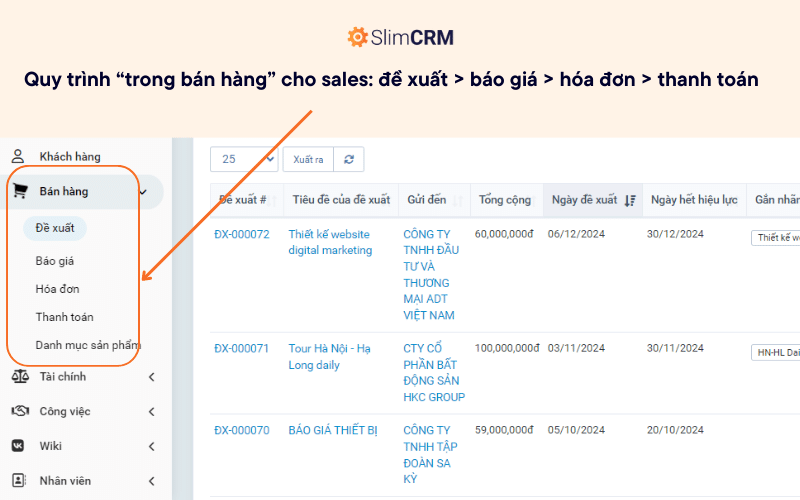
Task: Click proposal date 06/12/2024
Action: coord(577,234)
